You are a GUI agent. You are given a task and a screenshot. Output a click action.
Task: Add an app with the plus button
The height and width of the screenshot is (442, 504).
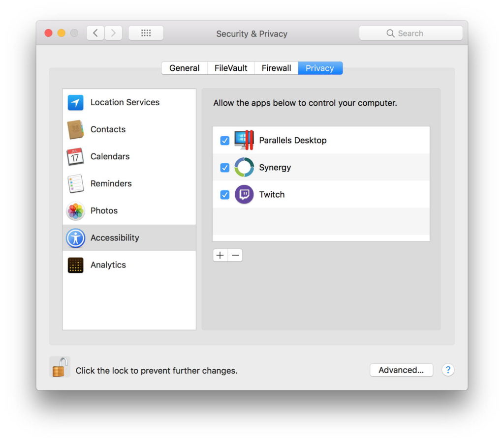tap(220, 255)
